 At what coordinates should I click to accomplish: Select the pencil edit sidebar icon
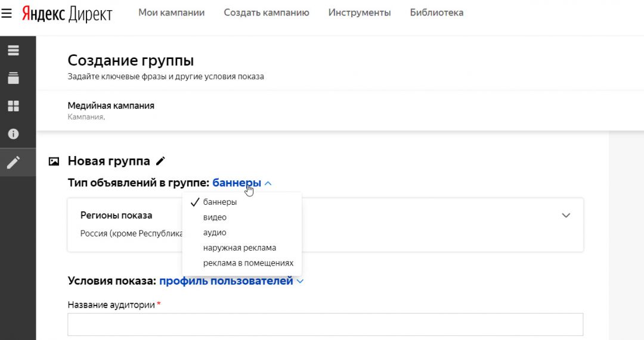click(13, 162)
